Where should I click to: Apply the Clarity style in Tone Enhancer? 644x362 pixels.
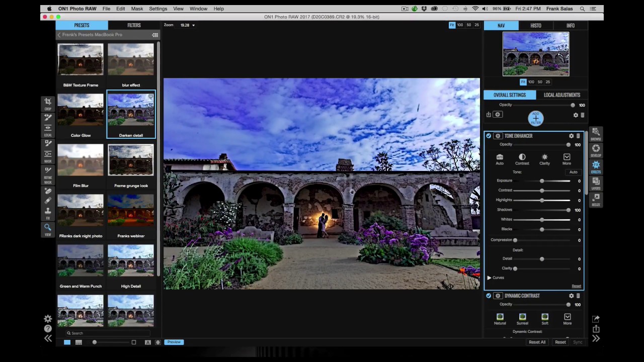[x=544, y=159]
